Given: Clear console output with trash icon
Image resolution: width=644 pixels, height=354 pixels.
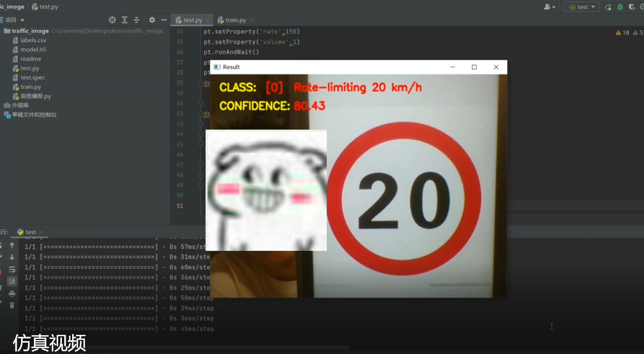Looking at the screenshot, I should 12,306.
